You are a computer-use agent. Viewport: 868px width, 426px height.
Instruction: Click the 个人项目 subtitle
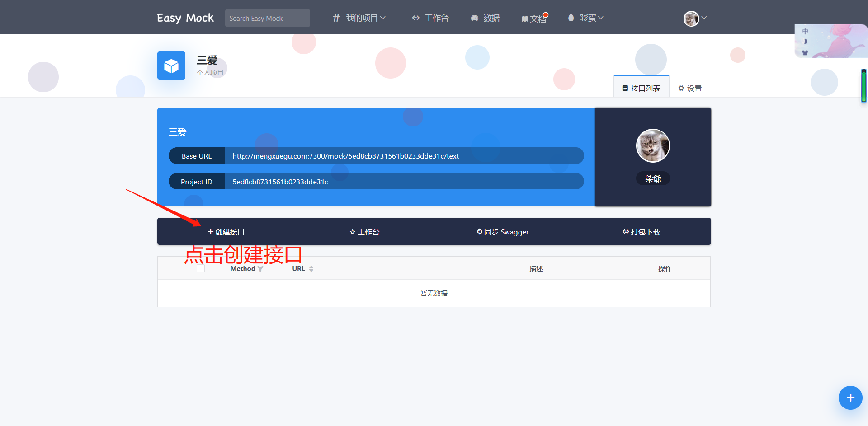tap(210, 72)
